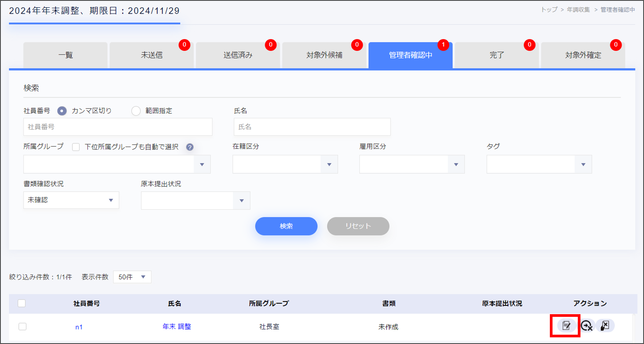Click the hand holding X document icon
Screen dimensions: 644x344
[x=605, y=326]
